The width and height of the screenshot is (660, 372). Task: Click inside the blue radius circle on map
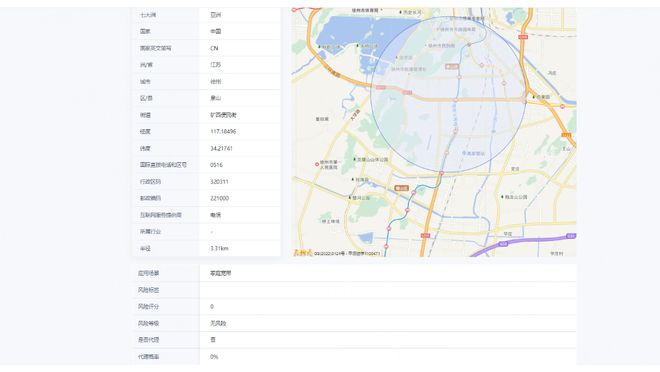tap(448, 94)
